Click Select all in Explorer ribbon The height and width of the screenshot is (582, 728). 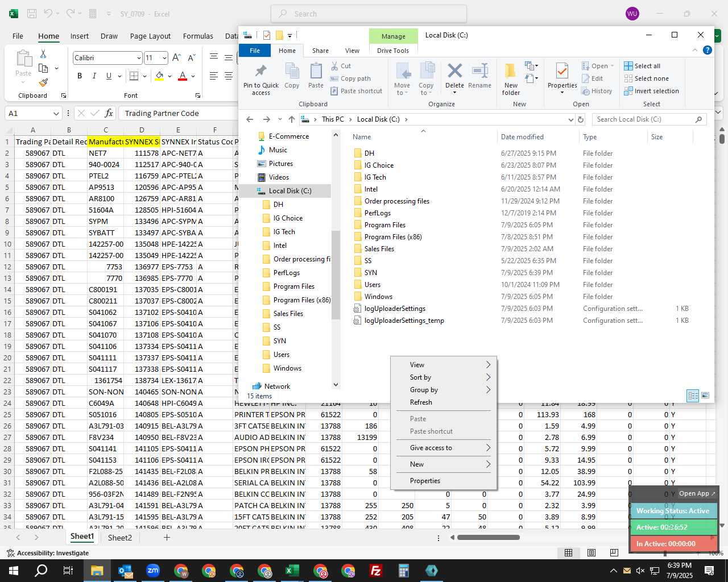pos(642,66)
